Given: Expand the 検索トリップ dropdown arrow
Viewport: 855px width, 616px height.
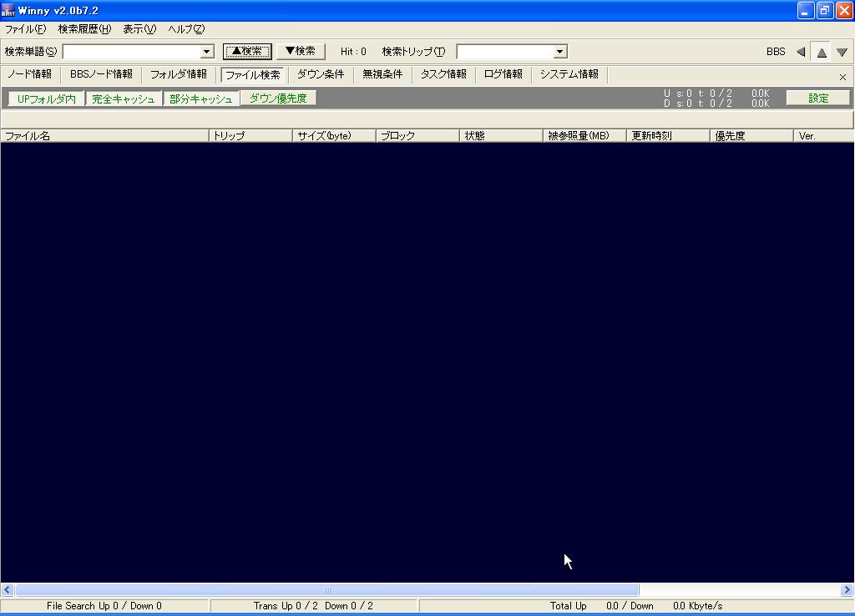Looking at the screenshot, I should (560, 52).
